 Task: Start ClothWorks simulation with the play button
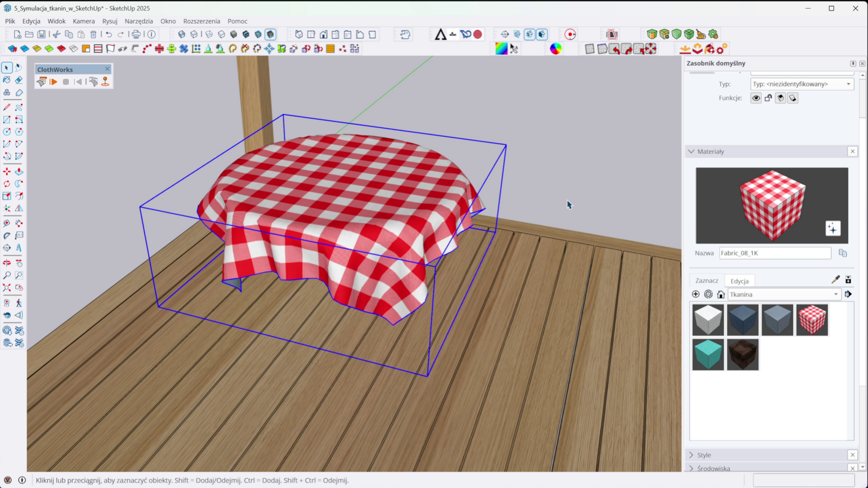(54, 82)
